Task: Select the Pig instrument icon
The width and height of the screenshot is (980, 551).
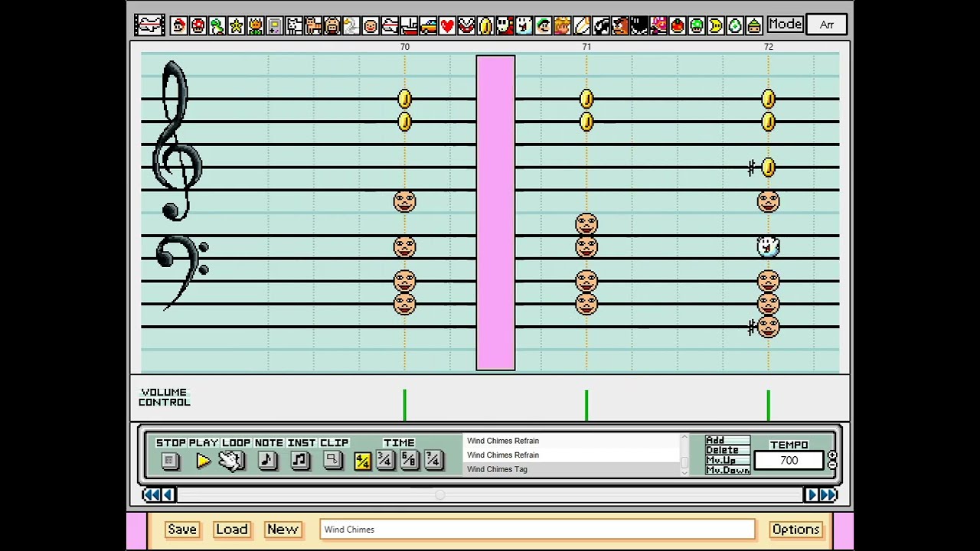Action: click(x=332, y=25)
